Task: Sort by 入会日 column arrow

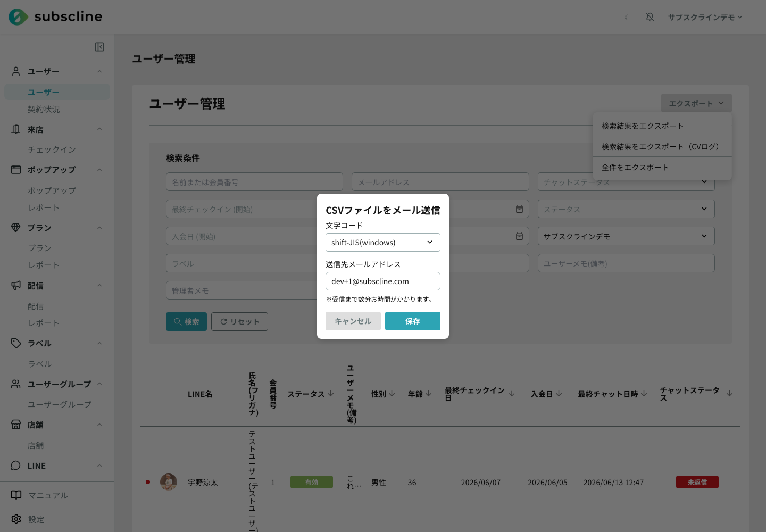Action: (559, 394)
